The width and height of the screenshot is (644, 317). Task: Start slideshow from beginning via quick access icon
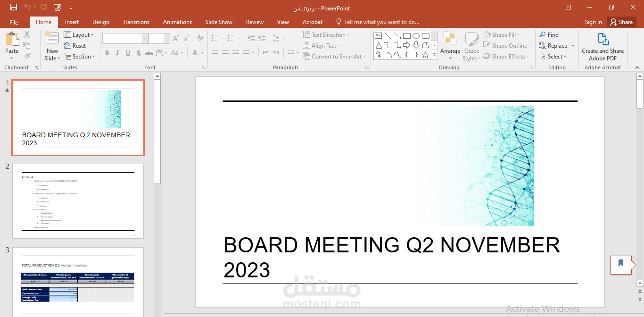pos(58,7)
